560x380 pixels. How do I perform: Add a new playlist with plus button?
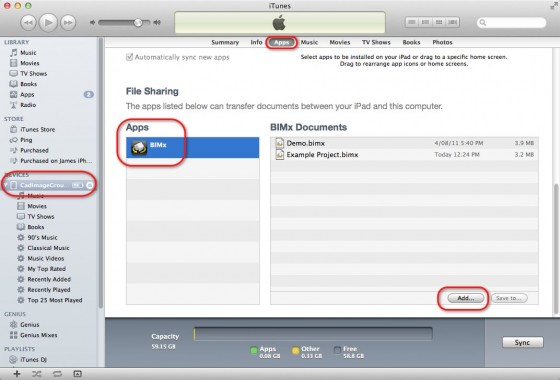click(16, 374)
